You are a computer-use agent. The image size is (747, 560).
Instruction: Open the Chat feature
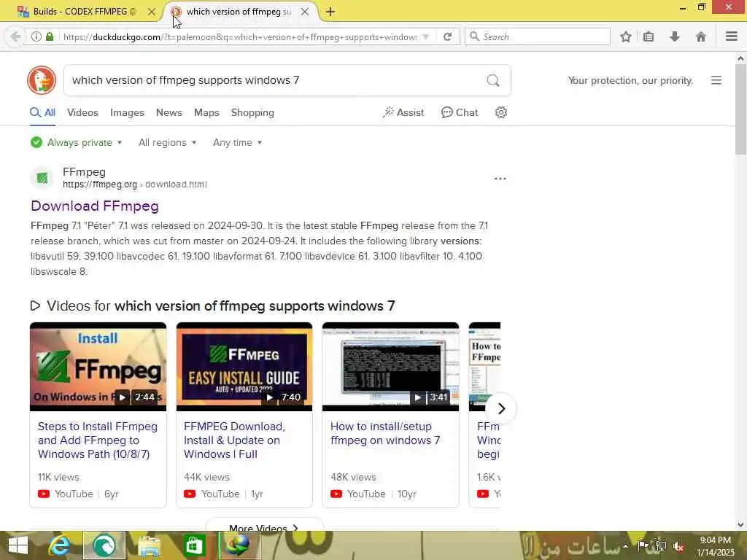[460, 112]
